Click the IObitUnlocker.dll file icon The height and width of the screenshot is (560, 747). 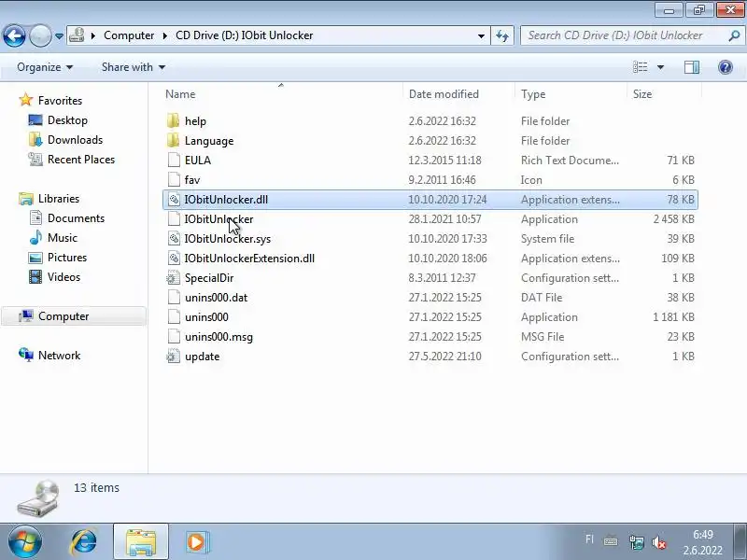point(174,200)
